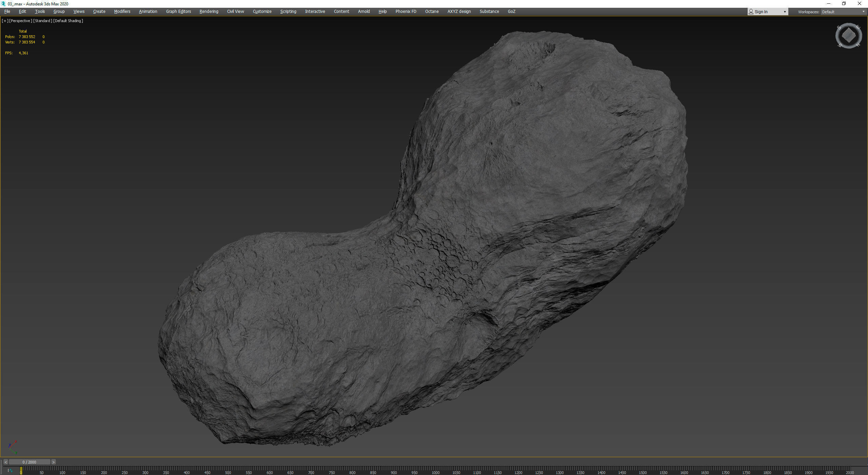The width and height of the screenshot is (868, 475).
Task: Open the Content menu
Action: pos(341,12)
